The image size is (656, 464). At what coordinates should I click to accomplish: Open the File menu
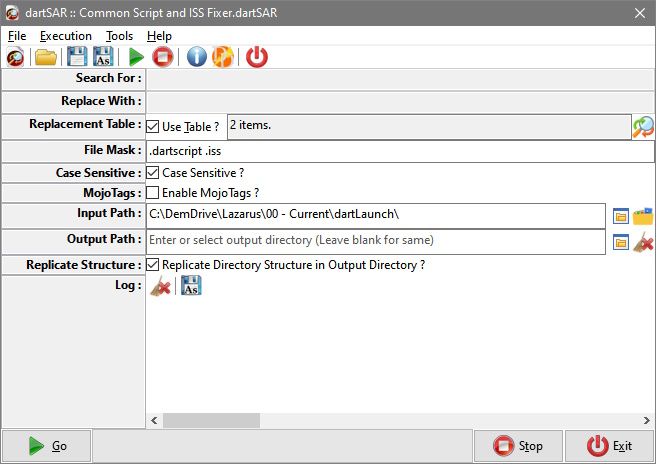(x=17, y=36)
